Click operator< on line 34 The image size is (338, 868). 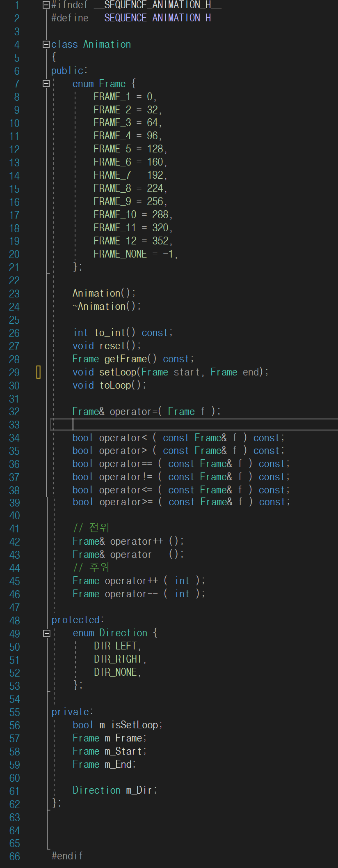pyautogui.click(x=123, y=438)
